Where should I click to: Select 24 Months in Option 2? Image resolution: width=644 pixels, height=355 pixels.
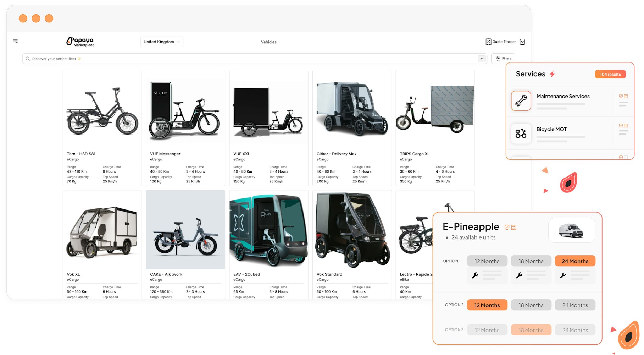[x=575, y=305]
